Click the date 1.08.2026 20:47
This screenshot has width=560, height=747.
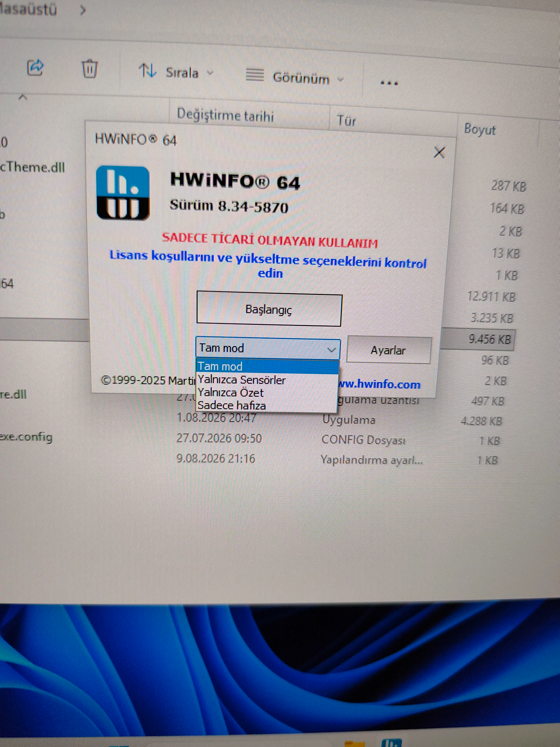pyautogui.click(x=217, y=418)
